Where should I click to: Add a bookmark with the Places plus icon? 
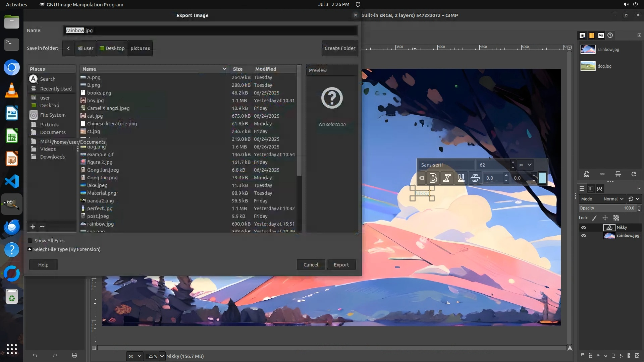(33, 227)
